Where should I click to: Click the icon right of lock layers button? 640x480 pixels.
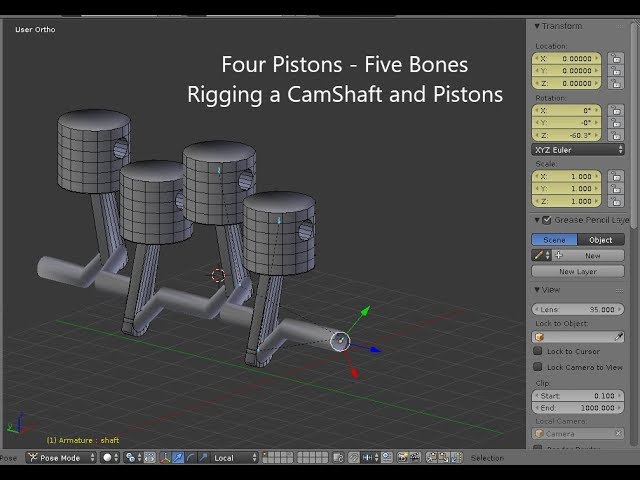point(354,458)
